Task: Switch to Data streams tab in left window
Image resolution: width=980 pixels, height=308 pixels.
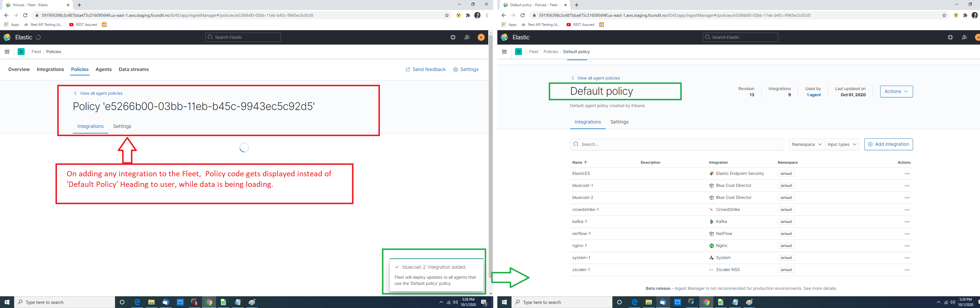Action: point(134,69)
